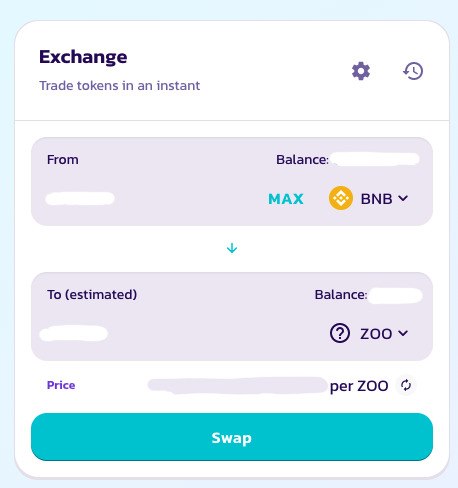This screenshot has height=488, width=458.
Task: Click the Exchange heading
Action: click(83, 57)
